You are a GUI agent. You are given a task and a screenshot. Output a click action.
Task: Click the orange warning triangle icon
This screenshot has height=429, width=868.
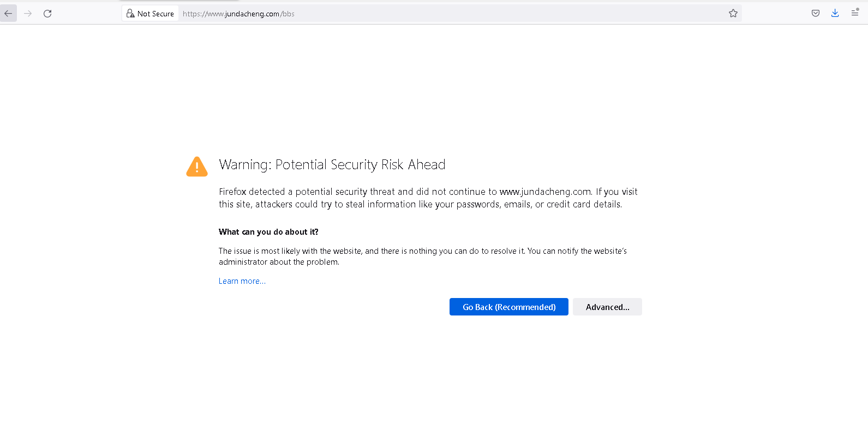(x=197, y=166)
